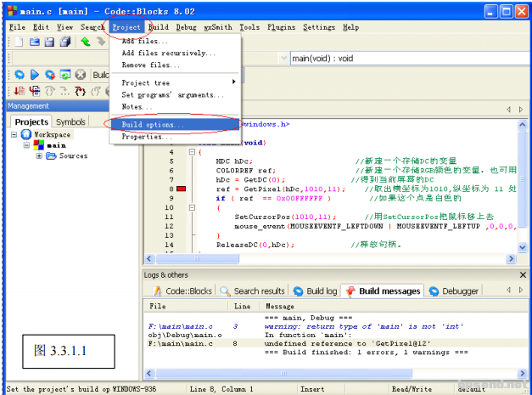532x395 pixels.
Task: Select the return type warning row
Action: coord(336,326)
